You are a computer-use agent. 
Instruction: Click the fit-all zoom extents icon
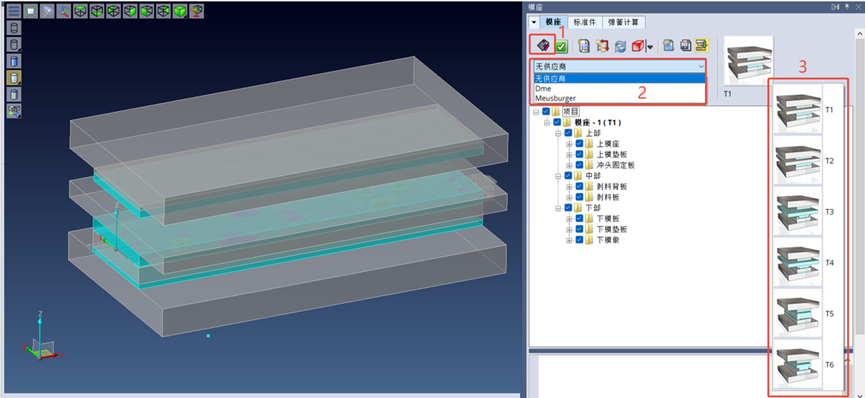[30, 11]
